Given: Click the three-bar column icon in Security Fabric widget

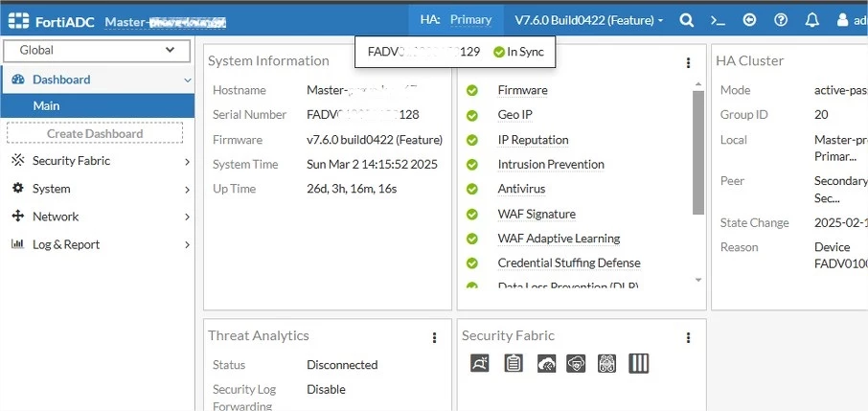Looking at the screenshot, I should pos(638,363).
